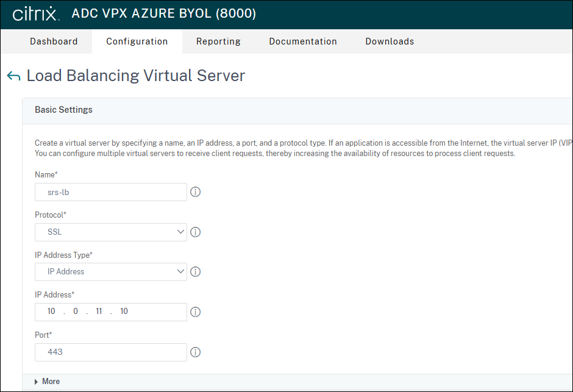Screen dimensions: 573x392
Task: Click info icon beside IP Address Type
Action: [196, 272]
